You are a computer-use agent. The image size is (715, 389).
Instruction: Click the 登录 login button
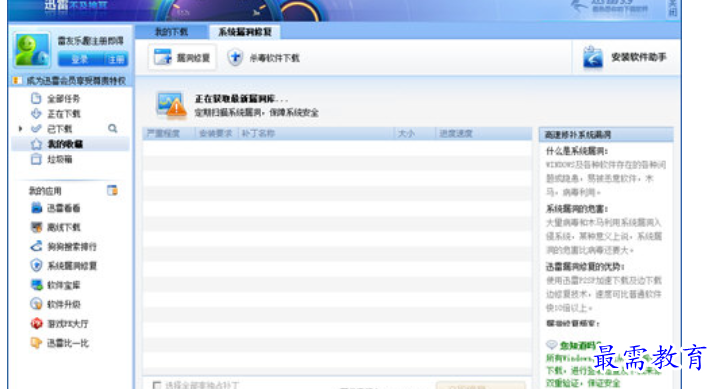(80, 59)
